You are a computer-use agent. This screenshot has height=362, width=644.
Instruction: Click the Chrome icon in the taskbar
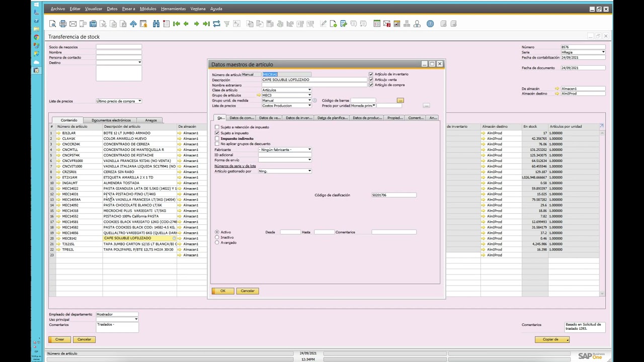[x=36, y=37]
